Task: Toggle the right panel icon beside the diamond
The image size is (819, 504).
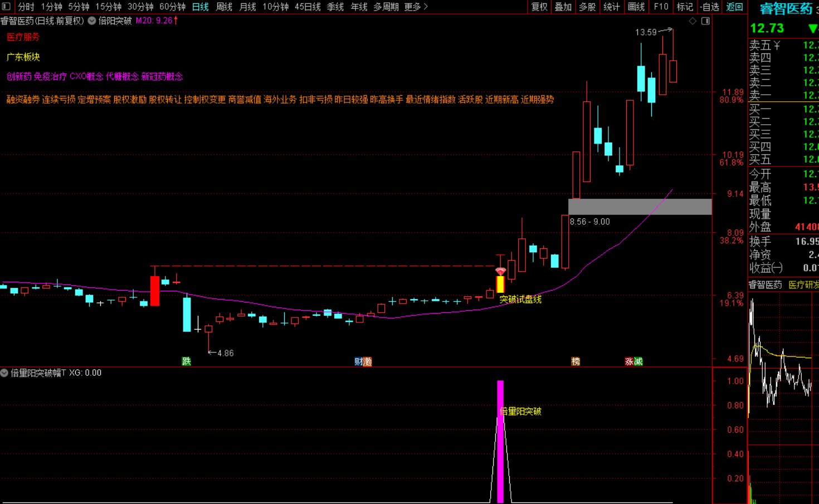Action: tap(705, 21)
